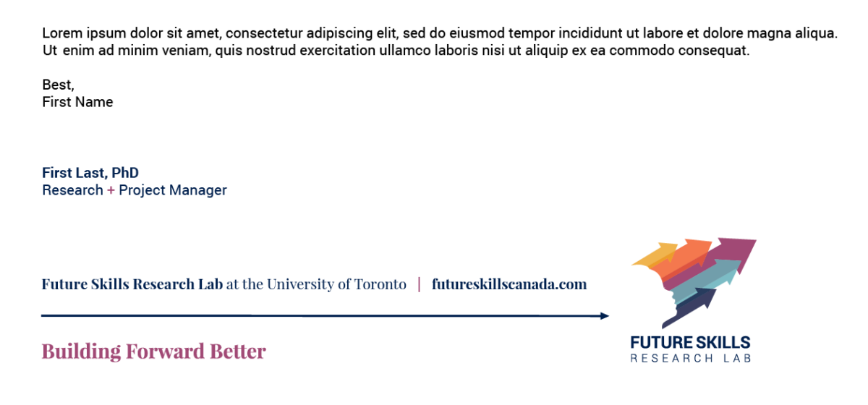Click the "Ut enim ad minim veniam" second line
Screen dimensions: 868x405
tap(396, 51)
